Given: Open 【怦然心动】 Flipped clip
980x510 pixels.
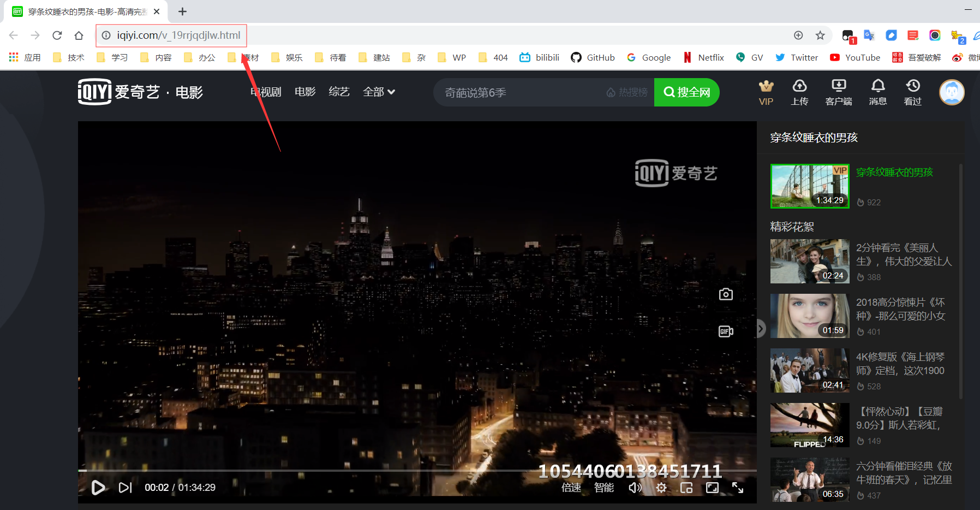Looking at the screenshot, I should pos(810,425).
